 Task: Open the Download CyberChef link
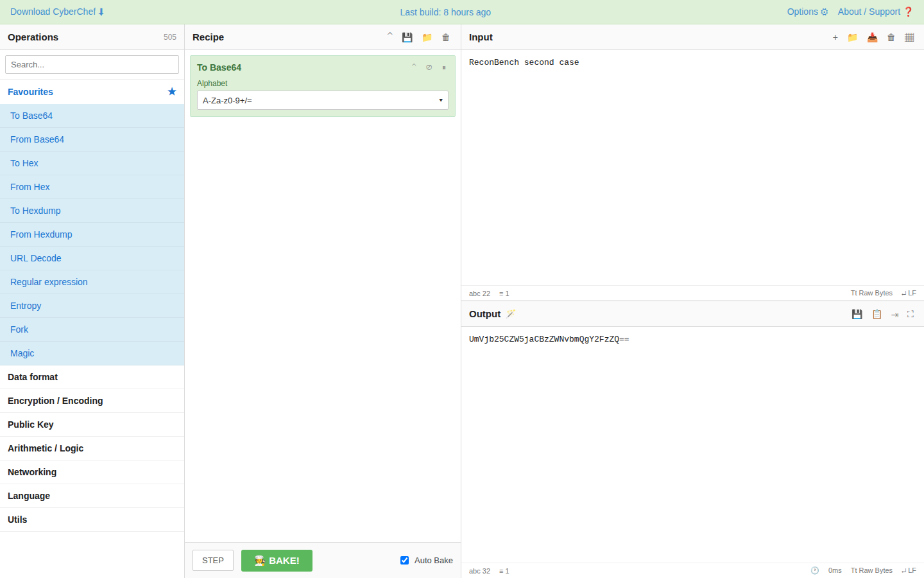[57, 12]
